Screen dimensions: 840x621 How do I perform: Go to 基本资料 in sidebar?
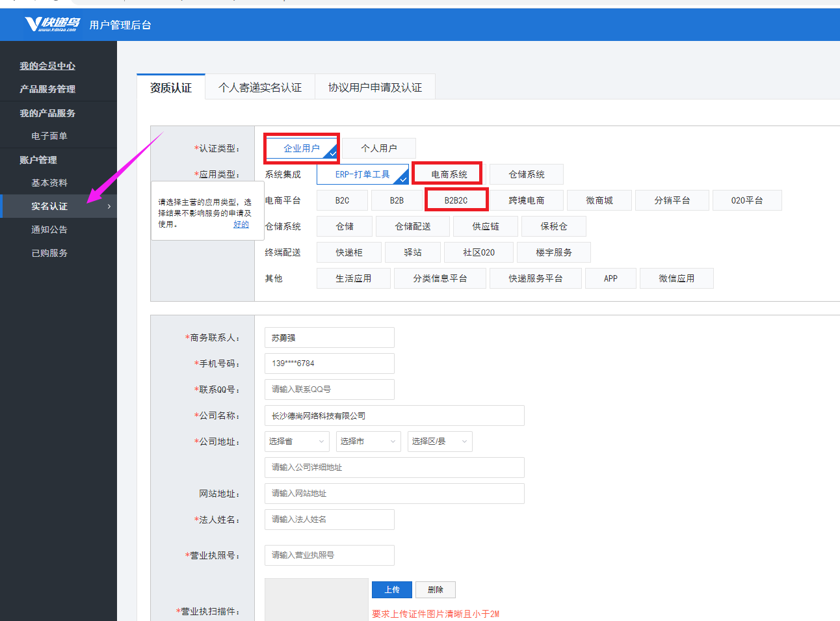pyautogui.click(x=49, y=183)
